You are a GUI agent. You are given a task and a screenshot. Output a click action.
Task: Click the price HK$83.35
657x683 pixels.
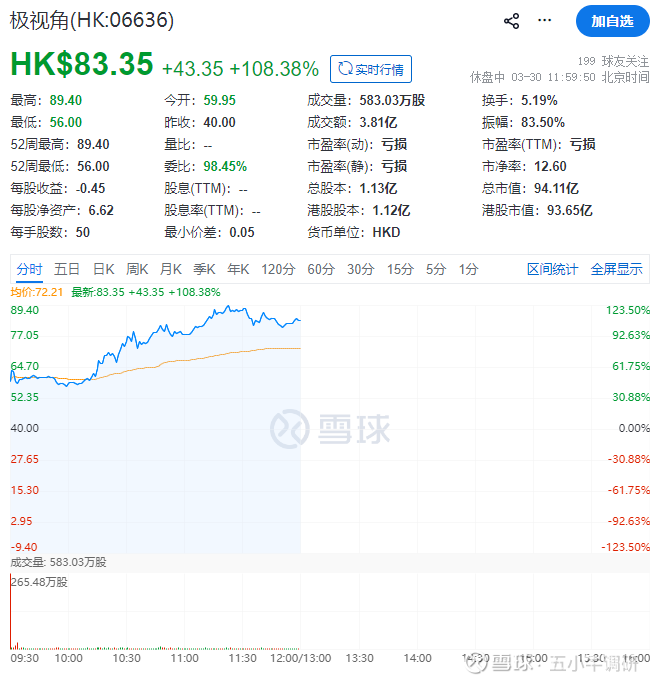(x=82, y=64)
